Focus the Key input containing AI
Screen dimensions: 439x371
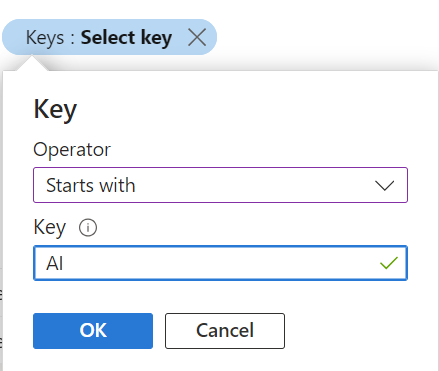click(x=220, y=263)
